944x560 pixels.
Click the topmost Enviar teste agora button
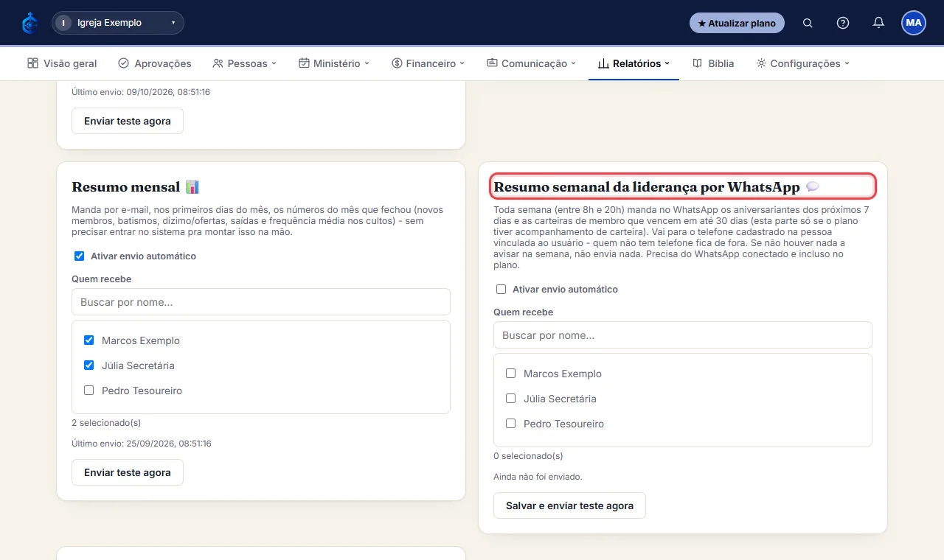128,121
